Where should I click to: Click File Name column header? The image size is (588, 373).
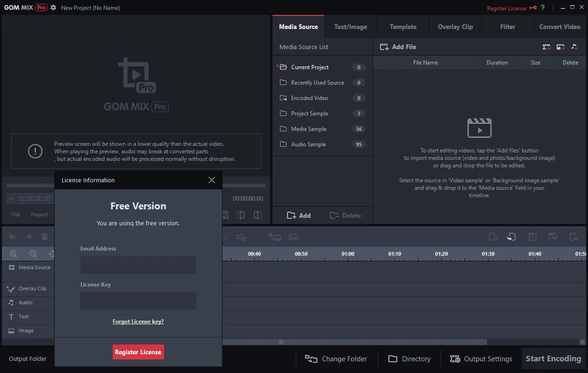coord(425,63)
